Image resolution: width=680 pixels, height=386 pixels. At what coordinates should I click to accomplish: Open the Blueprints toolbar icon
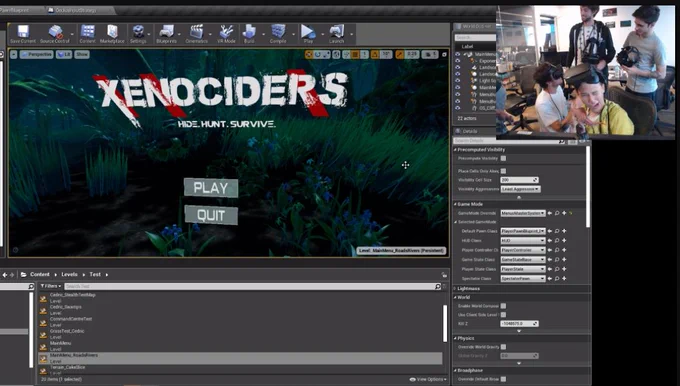point(167,34)
